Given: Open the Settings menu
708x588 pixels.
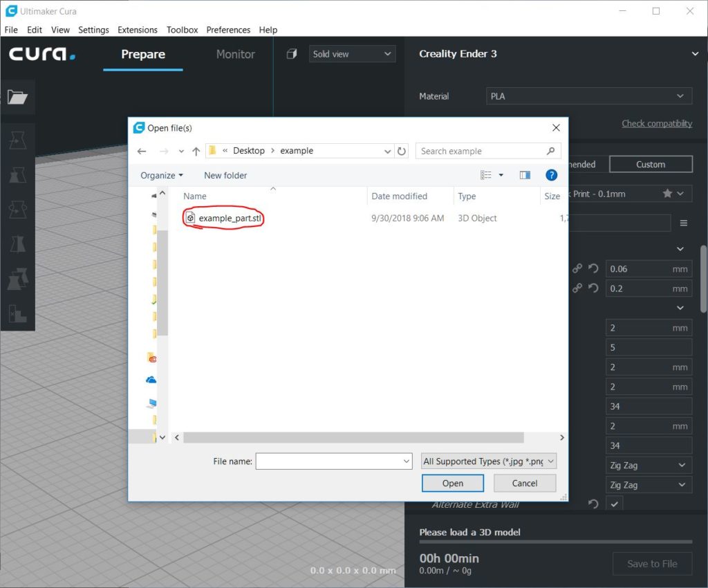Looking at the screenshot, I should click(x=93, y=30).
